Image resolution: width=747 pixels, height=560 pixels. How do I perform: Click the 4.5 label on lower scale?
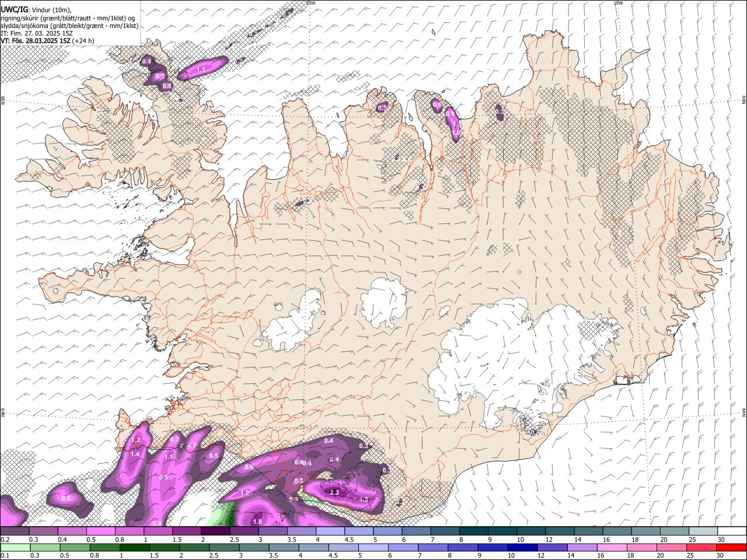pyautogui.click(x=333, y=556)
